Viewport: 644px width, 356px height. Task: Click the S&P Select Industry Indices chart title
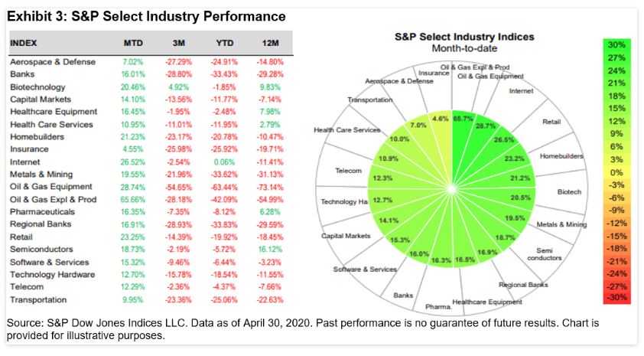click(464, 36)
